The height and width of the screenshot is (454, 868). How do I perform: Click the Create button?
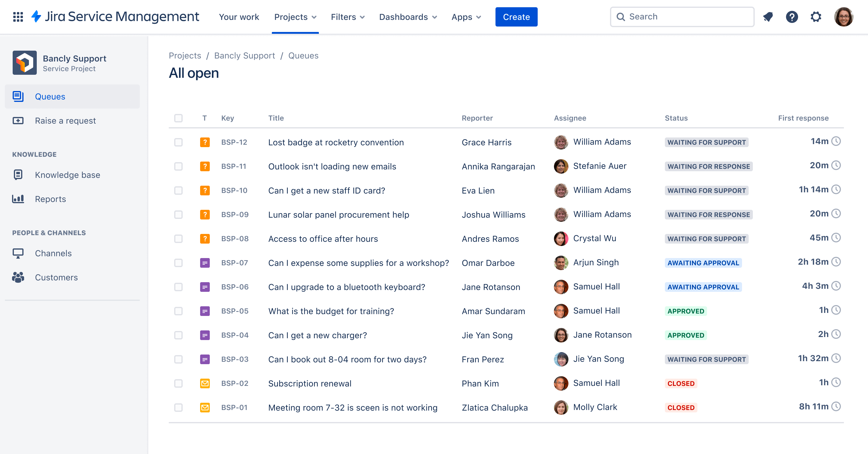pyautogui.click(x=515, y=17)
